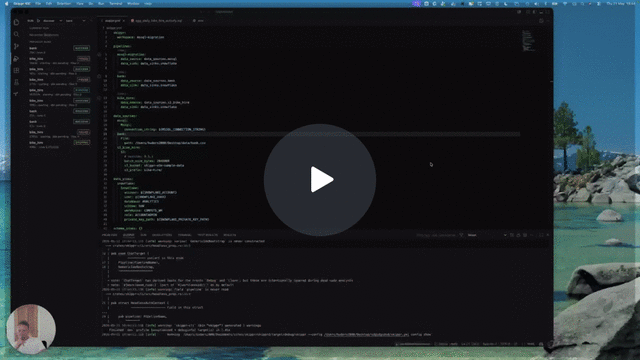Open the Terminal menu in menu bar
Viewport: 640px width, 360px height.
click(x=116, y=4)
